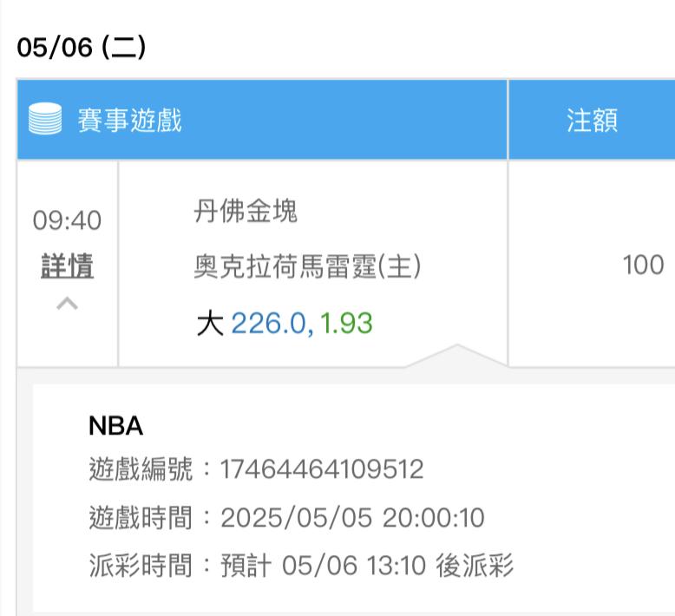The image size is (675, 616).
Task: Click the 09:40 match time
Action: click(x=67, y=221)
